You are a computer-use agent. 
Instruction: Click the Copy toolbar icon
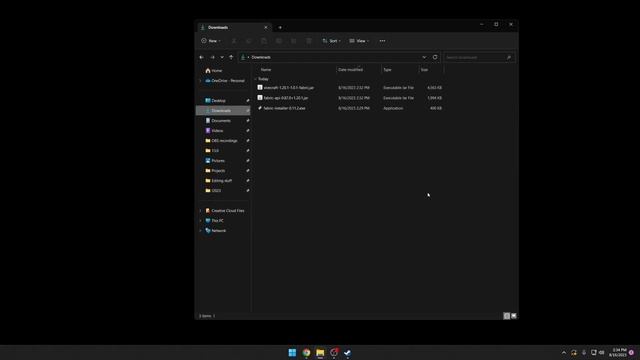point(249,41)
